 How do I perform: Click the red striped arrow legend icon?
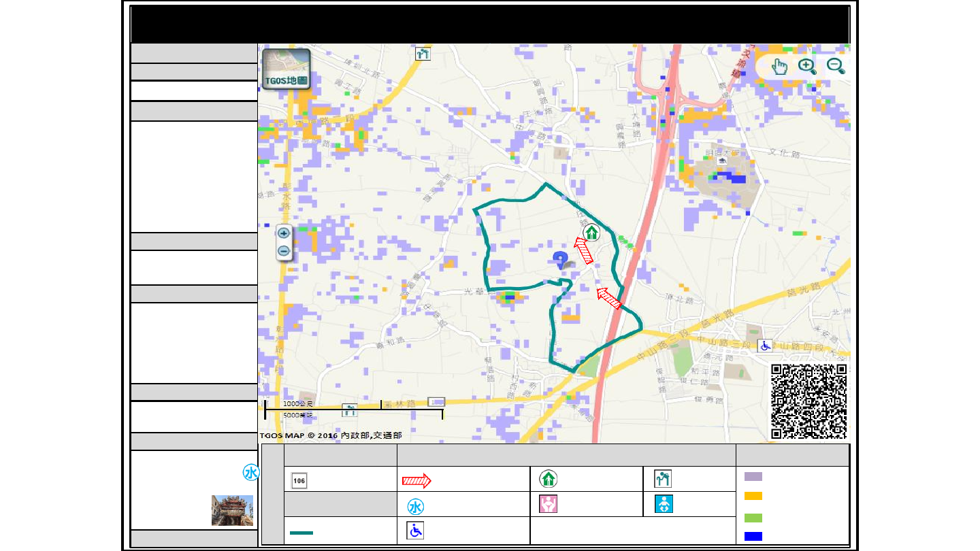(416, 481)
